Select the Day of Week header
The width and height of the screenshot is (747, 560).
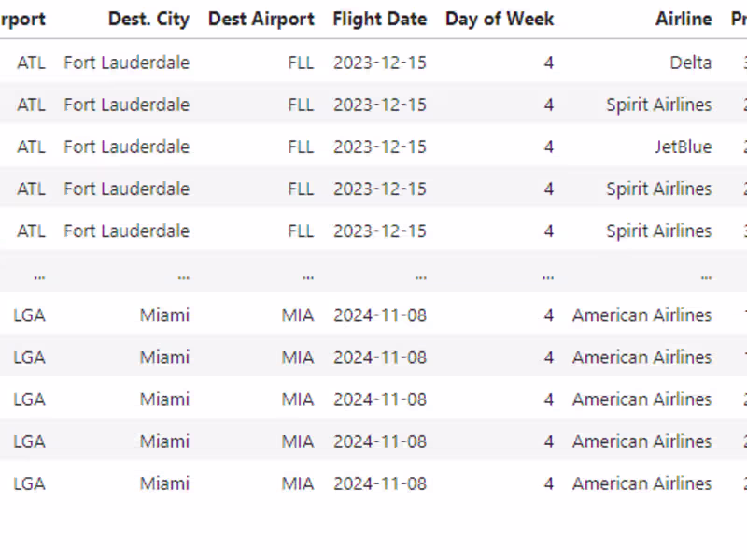(499, 19)
